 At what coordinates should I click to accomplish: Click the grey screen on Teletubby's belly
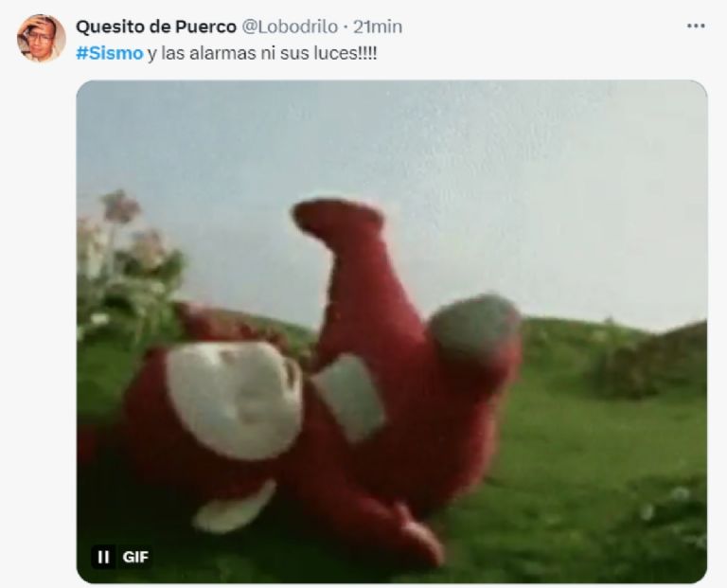click(352, 398)
